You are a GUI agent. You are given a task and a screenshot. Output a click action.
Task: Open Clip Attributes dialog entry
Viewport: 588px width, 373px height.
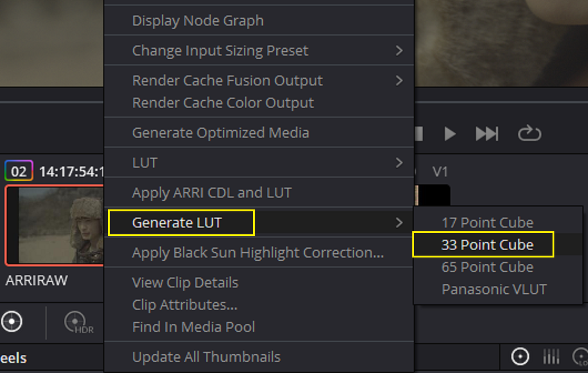pyautogui.click(x=259, y=304)
